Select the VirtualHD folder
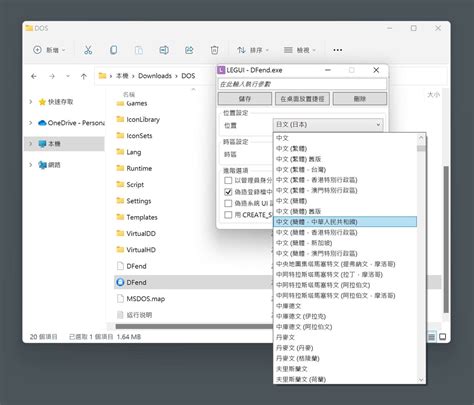Image resolution: width=474 pixels, height=405 pixels. pyautogui.click(x=136, y=250)
